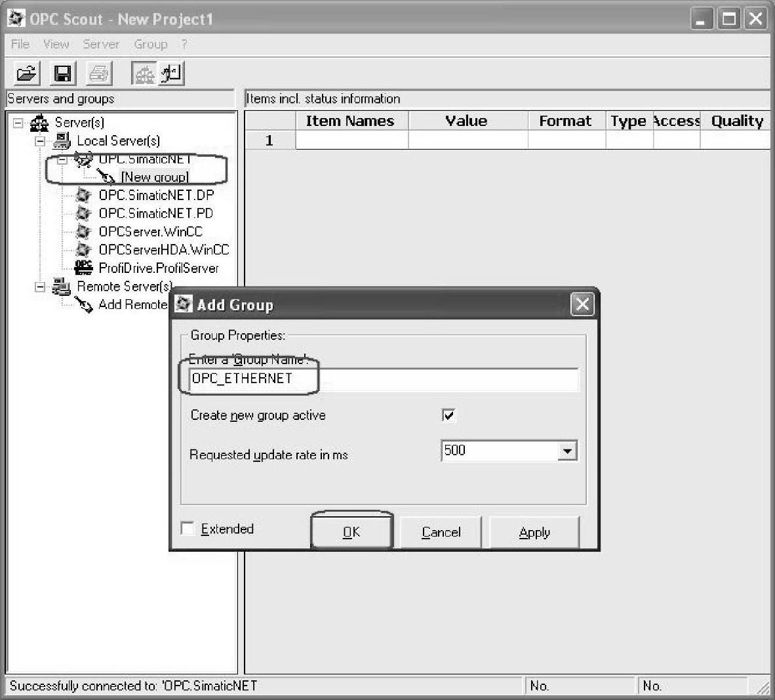The image size is (775, 700).
Task: Click the Access column header
Action: 677,121
